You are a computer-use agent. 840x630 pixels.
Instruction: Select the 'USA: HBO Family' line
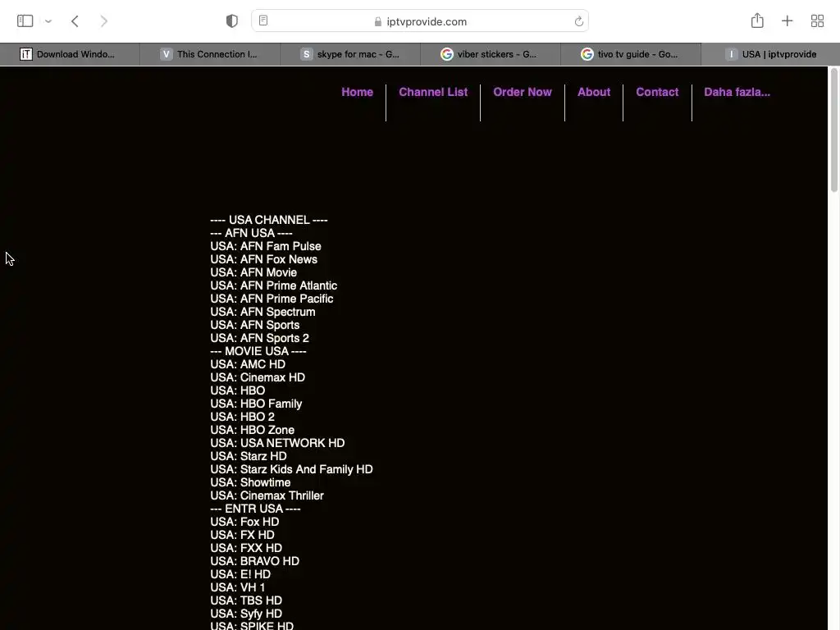pos(256,404)
